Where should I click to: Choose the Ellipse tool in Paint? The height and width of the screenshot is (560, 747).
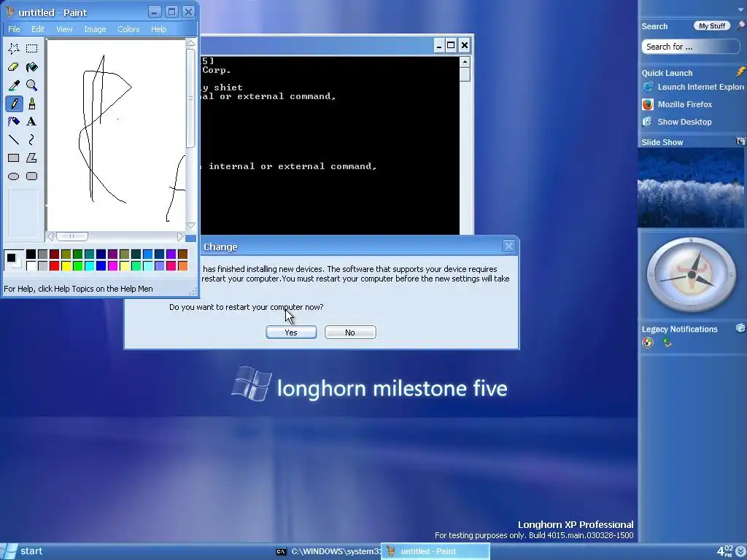coord(14,176)
